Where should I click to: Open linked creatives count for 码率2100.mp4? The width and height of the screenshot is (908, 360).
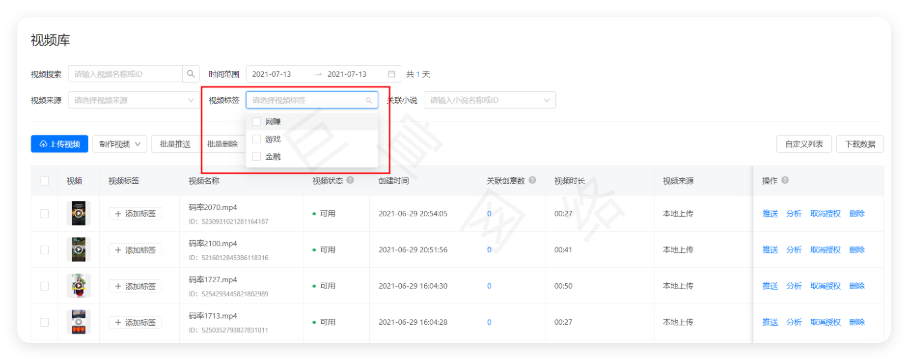489,249
